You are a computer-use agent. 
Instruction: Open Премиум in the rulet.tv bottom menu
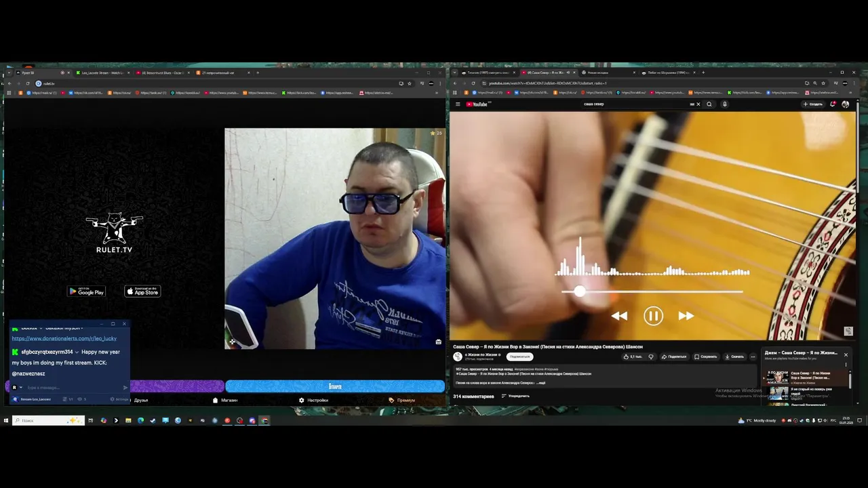(401, 400)
